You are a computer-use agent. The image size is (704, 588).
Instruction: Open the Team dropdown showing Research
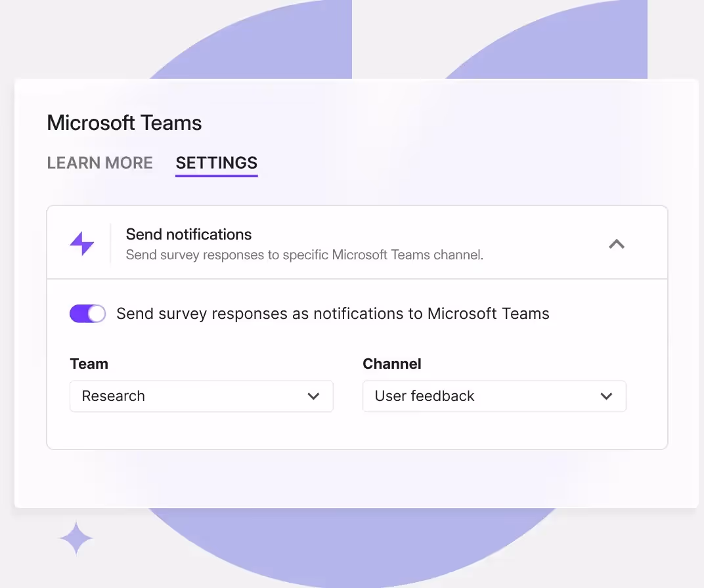202,396
